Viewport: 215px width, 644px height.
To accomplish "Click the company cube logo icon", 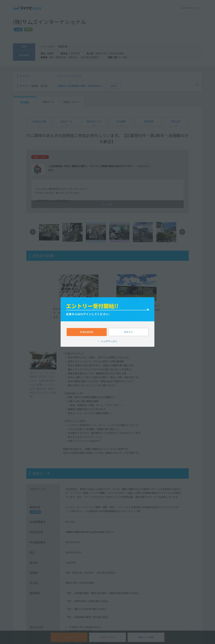I will [38, 169].
